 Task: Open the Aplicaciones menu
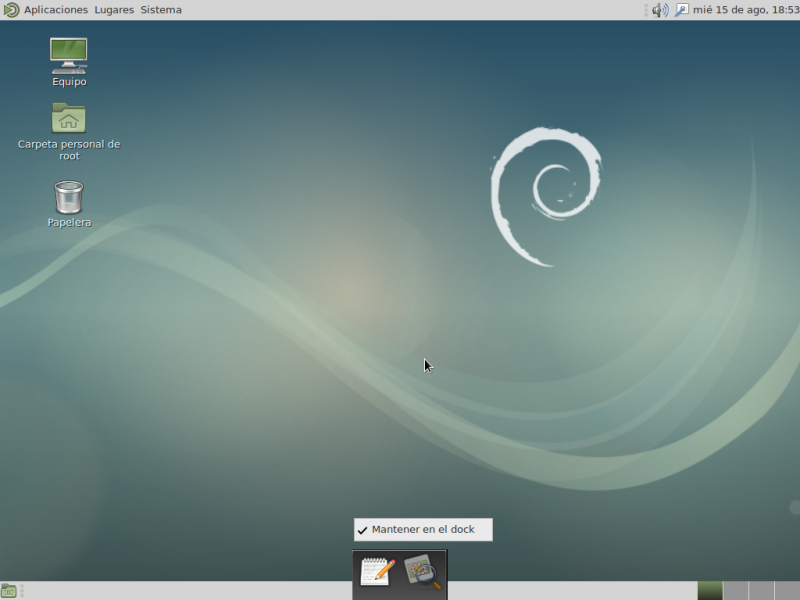pyautogui.click(x=56, y=10)
